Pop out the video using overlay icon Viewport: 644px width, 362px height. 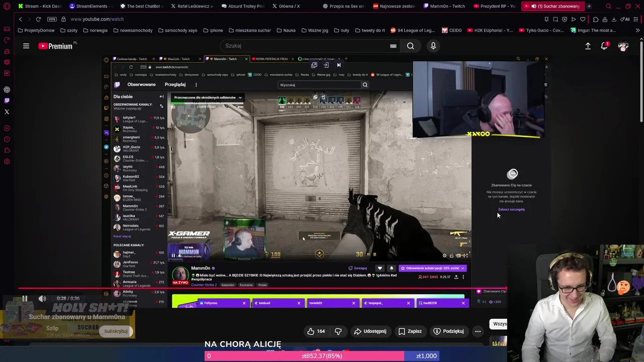[314, 65]
